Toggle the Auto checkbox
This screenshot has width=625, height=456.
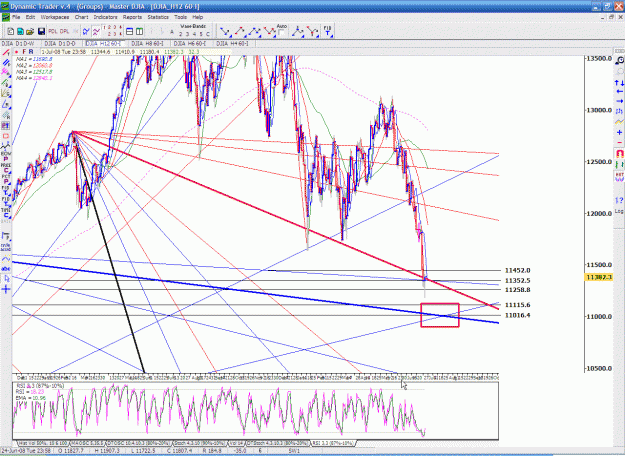[x=281, y=33]
